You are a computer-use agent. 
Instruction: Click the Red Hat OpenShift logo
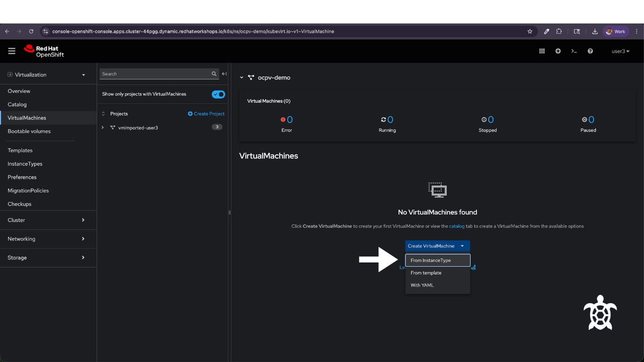44,51
